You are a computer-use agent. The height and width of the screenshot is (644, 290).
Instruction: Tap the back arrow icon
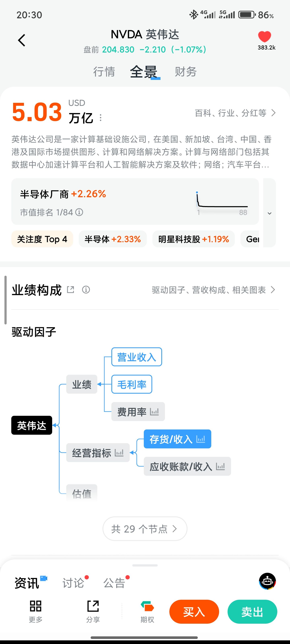pos(22,40)
